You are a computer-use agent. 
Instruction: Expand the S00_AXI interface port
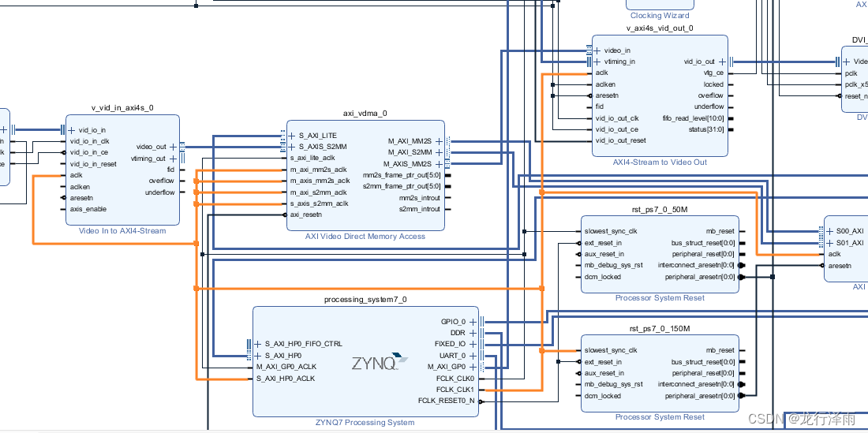pos(829,231)
